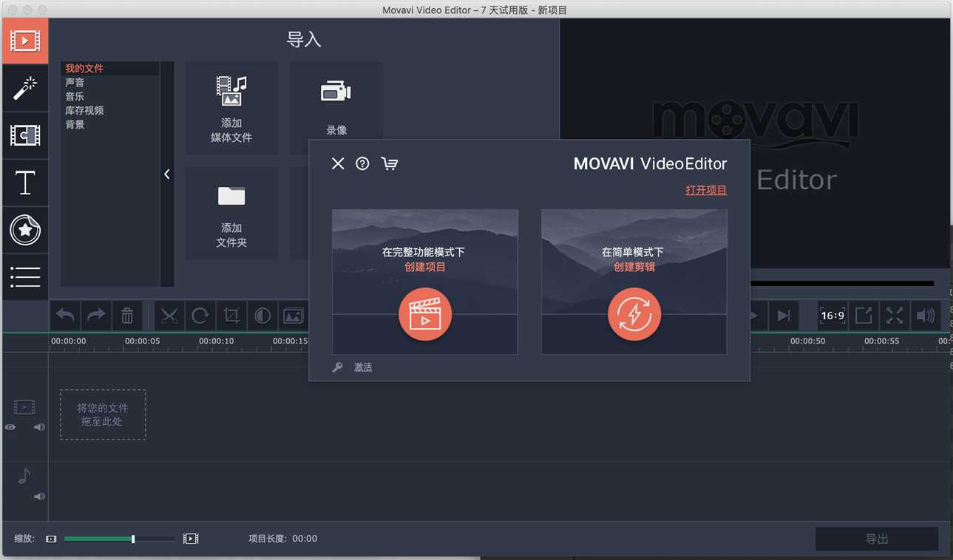The width and height of the screenshot is (953, 560).
Task: Open the Import media tab in sidebar
Action: [x=25, y=41]
